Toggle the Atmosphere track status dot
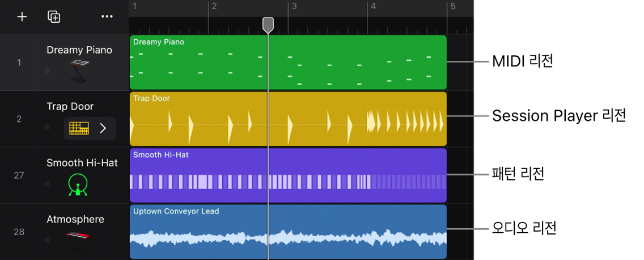 point(47,240)
